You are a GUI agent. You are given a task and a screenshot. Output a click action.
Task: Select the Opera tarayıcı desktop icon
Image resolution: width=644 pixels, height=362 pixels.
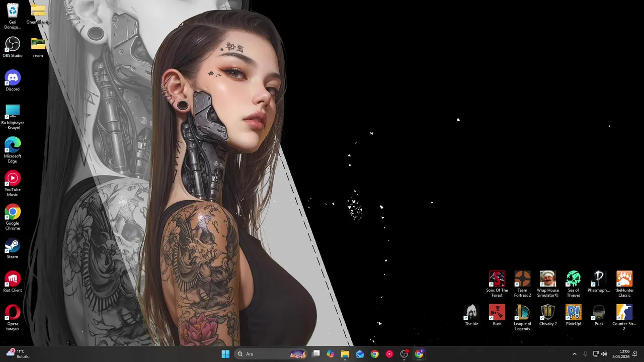(x=13, y=318)
